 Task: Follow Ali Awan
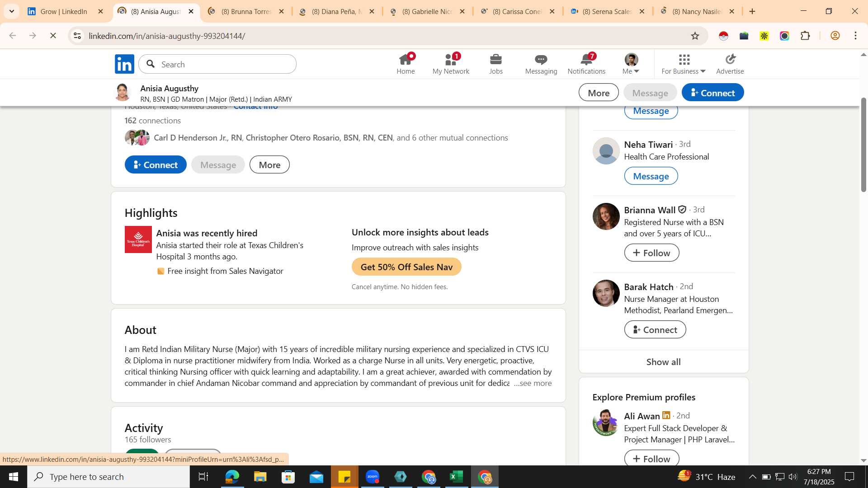(651, 459)
